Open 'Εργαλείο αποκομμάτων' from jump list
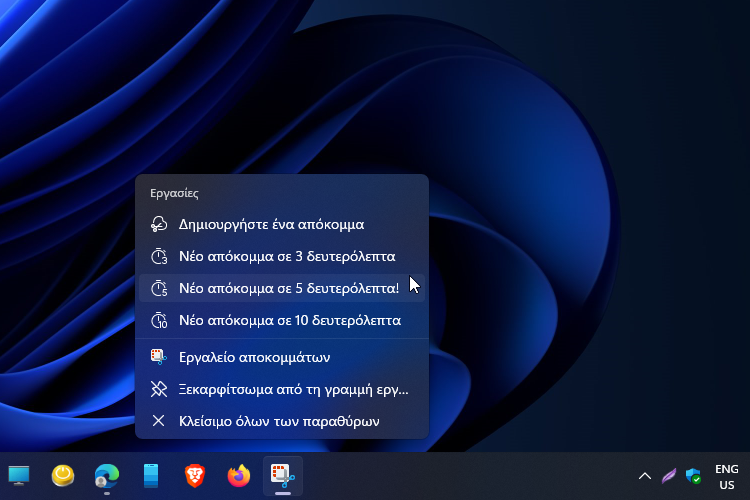The width and height of the screenshot is (750, 500). coord(282,357)
